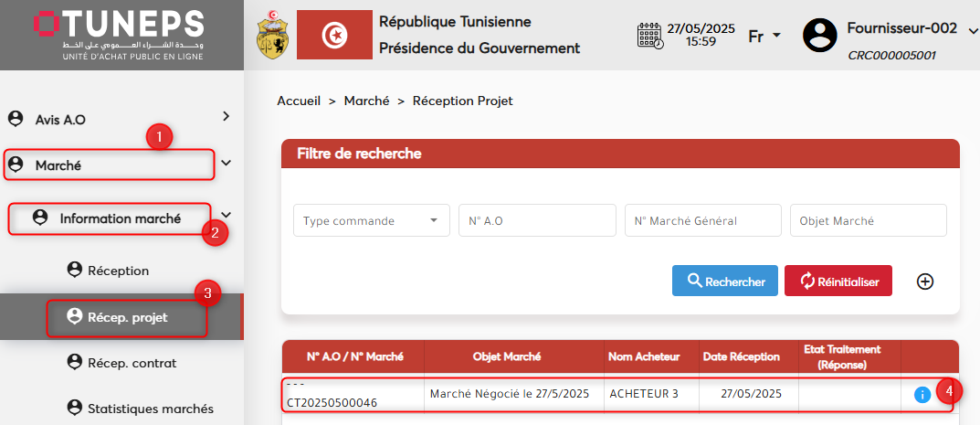Click the Tunisian coat of arms emblem
980x425 pixels.
click(x=270, y=35)
